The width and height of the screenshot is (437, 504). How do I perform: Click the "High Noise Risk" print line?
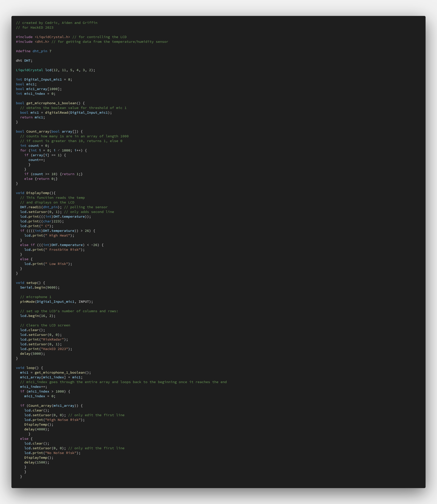pos(54,420)
